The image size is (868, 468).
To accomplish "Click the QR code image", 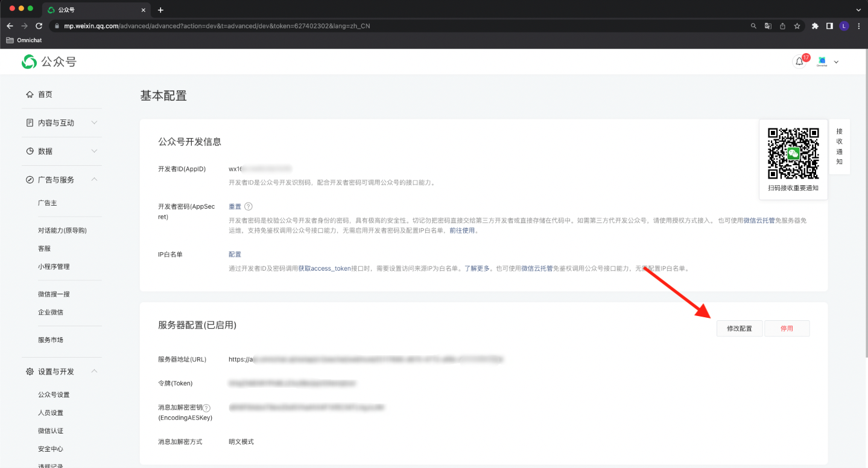I will [793, 153].
